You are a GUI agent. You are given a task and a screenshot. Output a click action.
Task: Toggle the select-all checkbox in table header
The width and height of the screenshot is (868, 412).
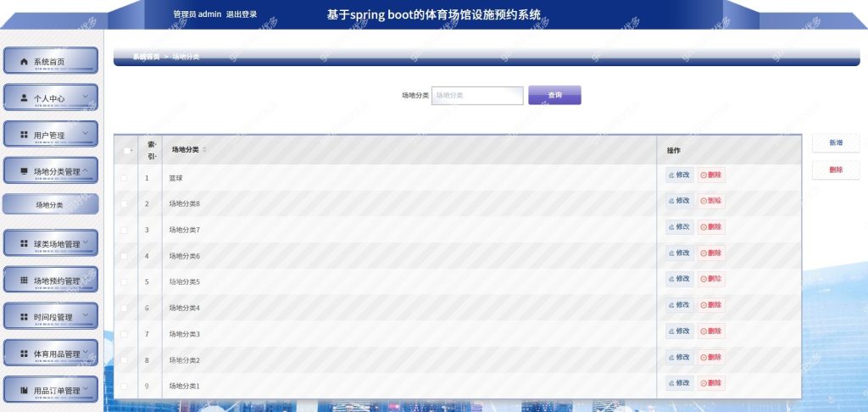(127, 151)
